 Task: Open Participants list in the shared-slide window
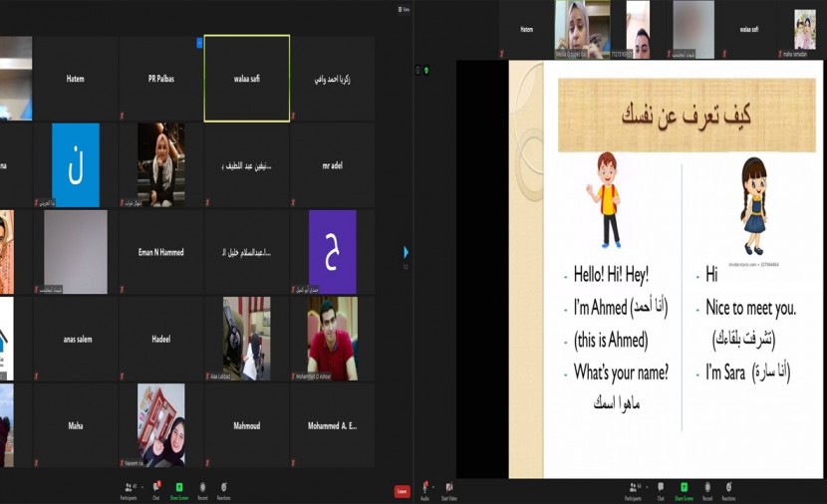[x=632, y=488]
